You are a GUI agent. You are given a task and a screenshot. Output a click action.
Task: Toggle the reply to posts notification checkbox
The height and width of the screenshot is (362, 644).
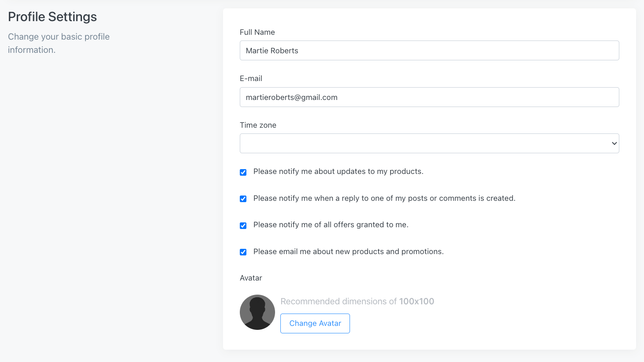pos(243,199)
